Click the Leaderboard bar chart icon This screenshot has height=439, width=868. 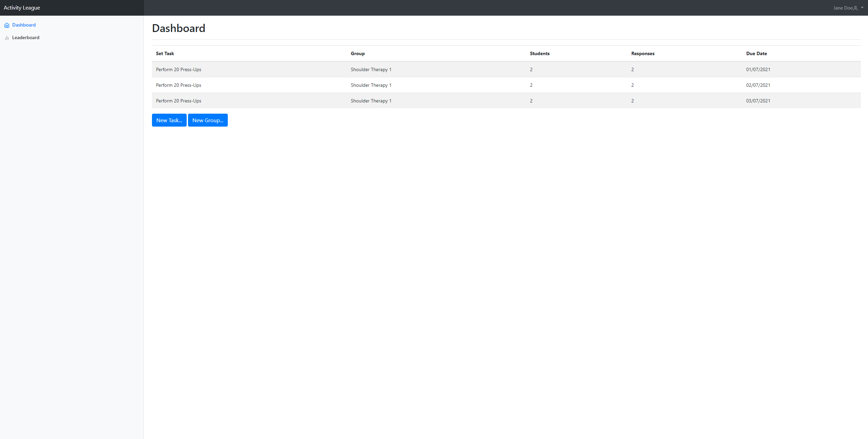point(7,38)
